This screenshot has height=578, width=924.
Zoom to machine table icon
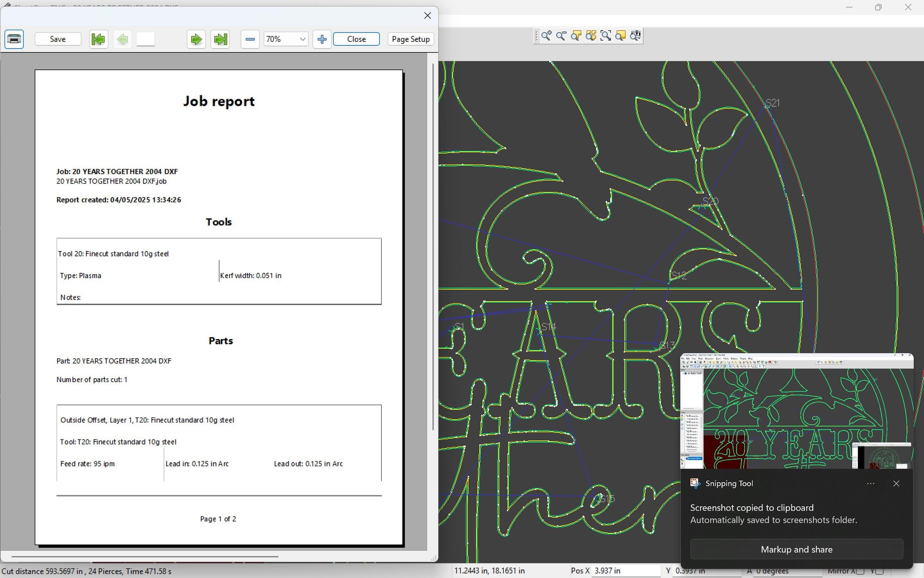click(x=636, y=36)
